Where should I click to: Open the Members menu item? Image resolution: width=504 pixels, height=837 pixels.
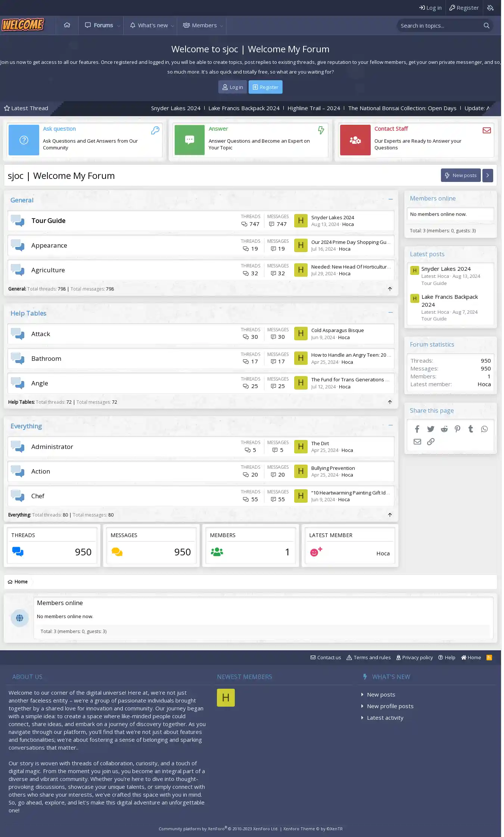coord(200,25)
